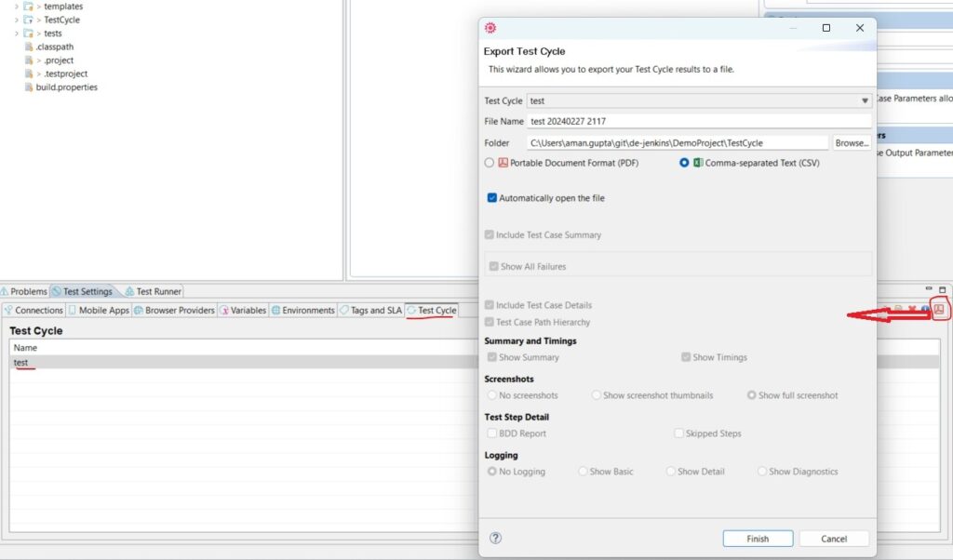The width and height of the screenshot is (953, 560).
Task: Toggle Show Summary checkbox
Action: pos(492,357)
